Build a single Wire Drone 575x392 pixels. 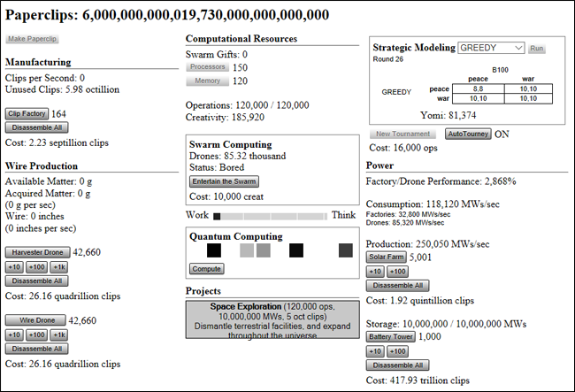34,320
